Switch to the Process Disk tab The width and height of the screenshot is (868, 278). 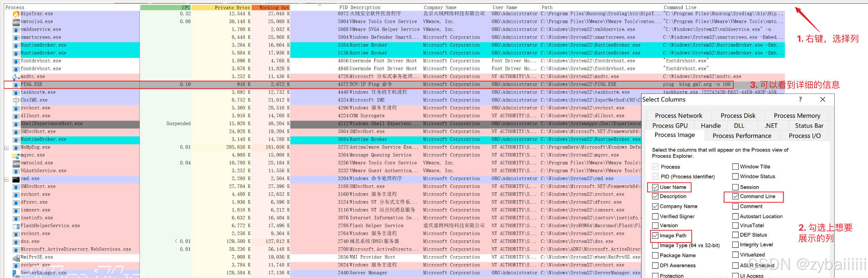[x=738, y=116]
